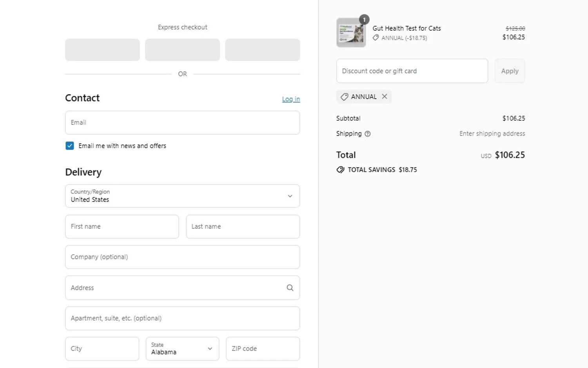588x368 pixels.
Task: Focus the Apartment, suite, etc. field
Action: pyautogui.click(x=182, y=318)
